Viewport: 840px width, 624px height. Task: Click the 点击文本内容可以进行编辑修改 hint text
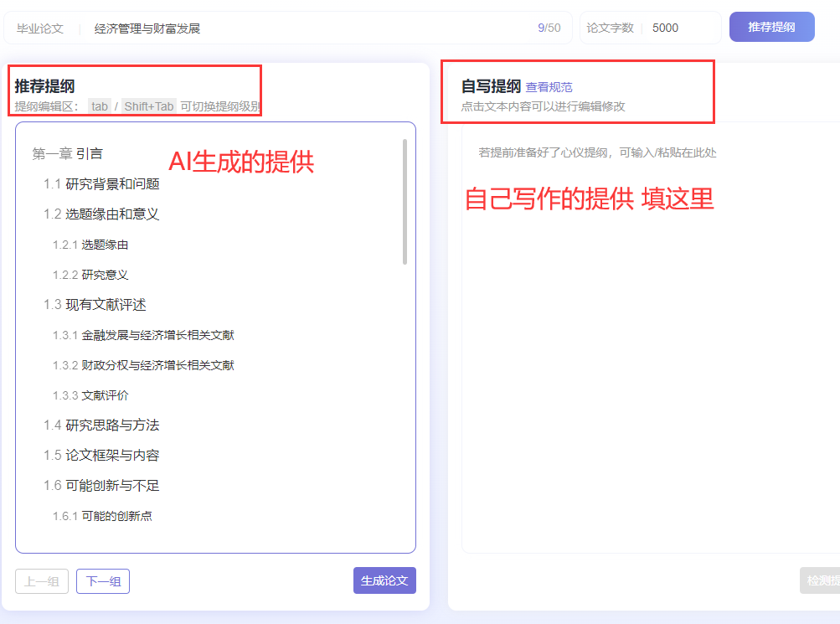[x=544, y=106]
